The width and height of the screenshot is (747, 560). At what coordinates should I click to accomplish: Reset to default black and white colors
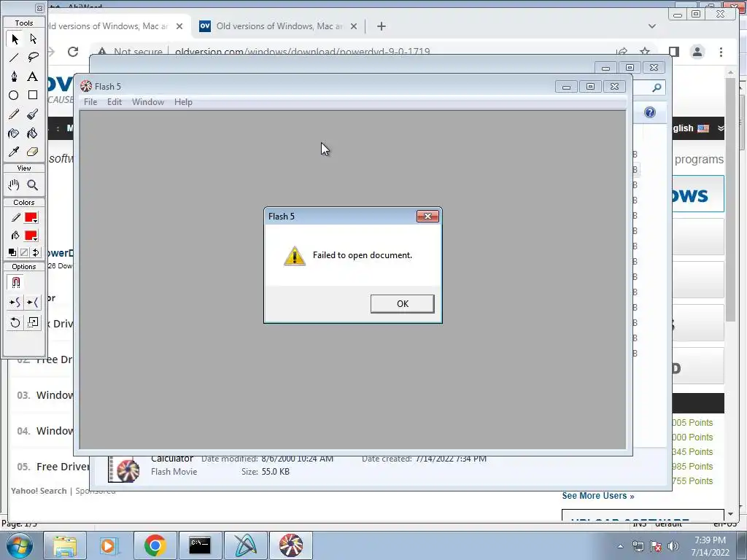tap(13, 252)
